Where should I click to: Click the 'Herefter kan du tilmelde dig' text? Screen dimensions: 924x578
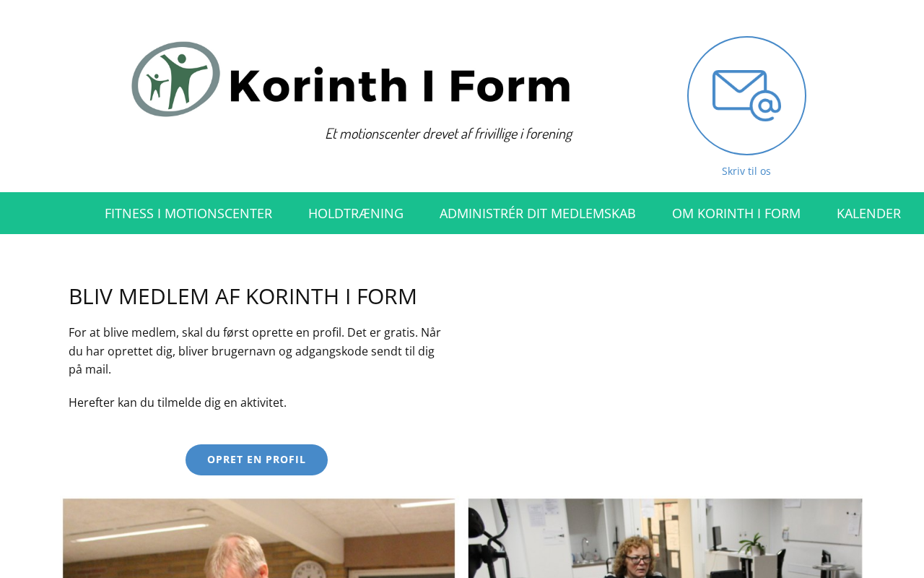pyautogui.click(x=178, y=402)
